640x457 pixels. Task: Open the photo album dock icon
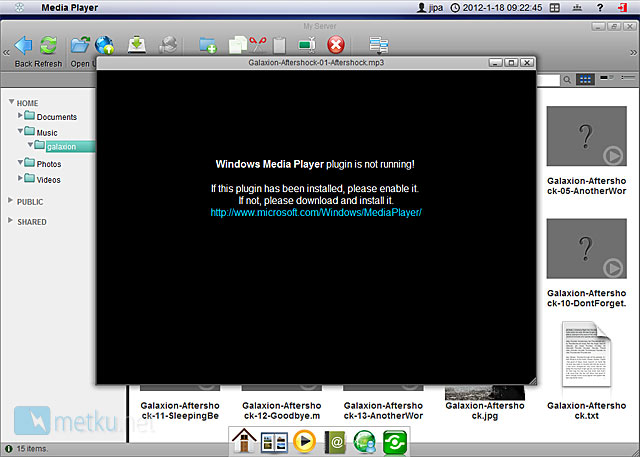tap(274, 442)
